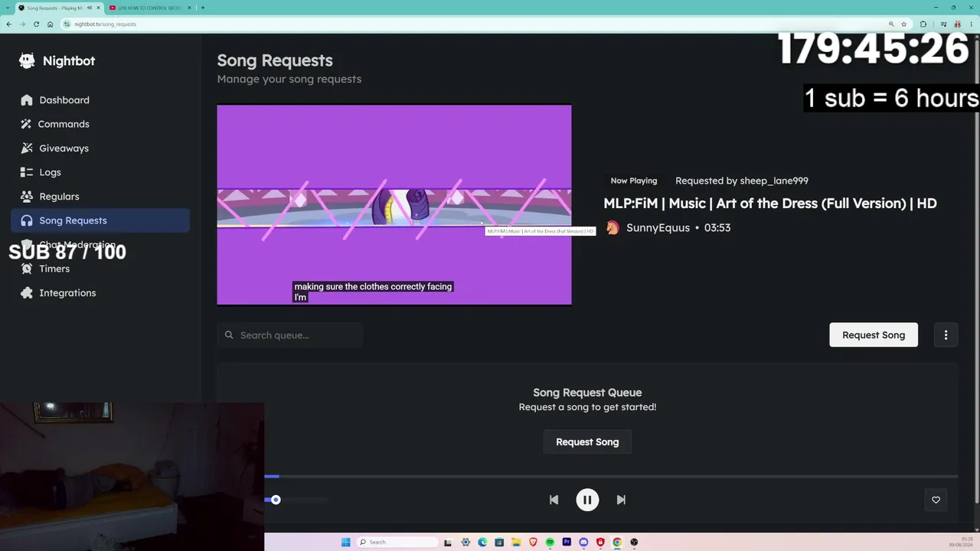Mute the Song Requests tab audio icon
This screenshot has height=551, width=980.
click(x=90, y=8)
